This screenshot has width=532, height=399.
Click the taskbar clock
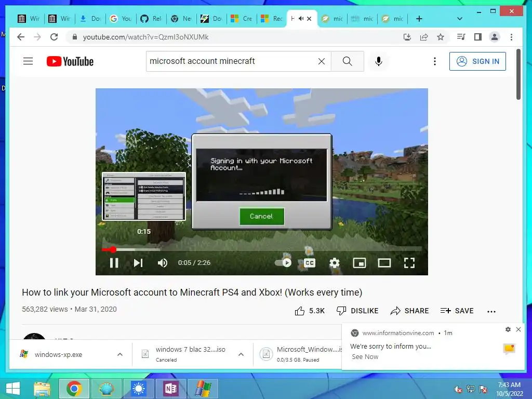pyautogui.click(x=509, y=389)
